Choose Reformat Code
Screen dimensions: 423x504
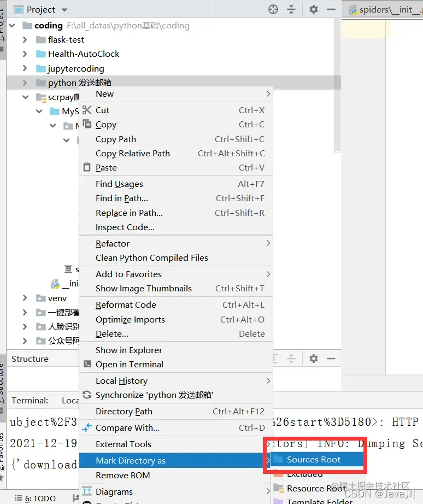176,304
